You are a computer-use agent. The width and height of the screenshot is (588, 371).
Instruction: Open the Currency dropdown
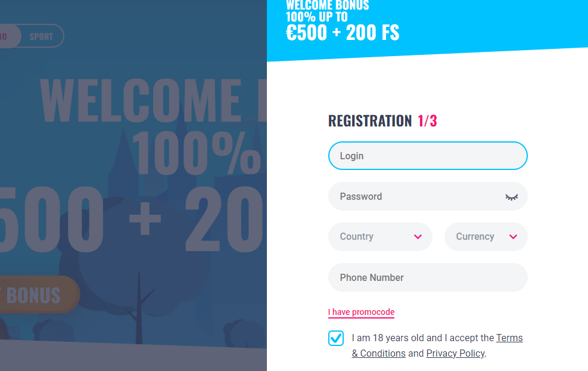(x=486, y=237)
